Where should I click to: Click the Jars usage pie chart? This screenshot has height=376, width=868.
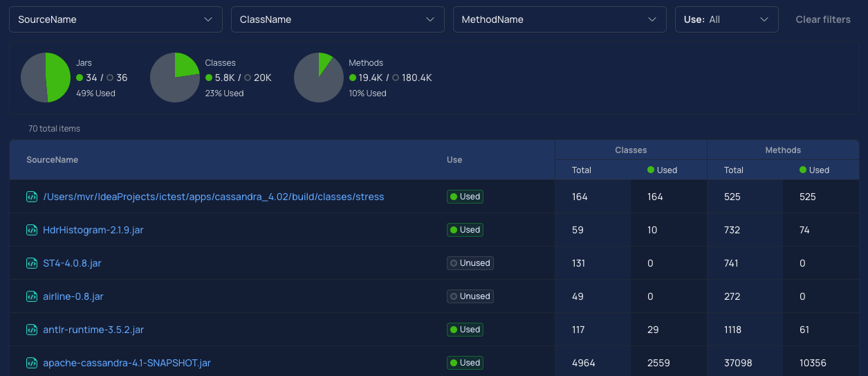[46, 78]
